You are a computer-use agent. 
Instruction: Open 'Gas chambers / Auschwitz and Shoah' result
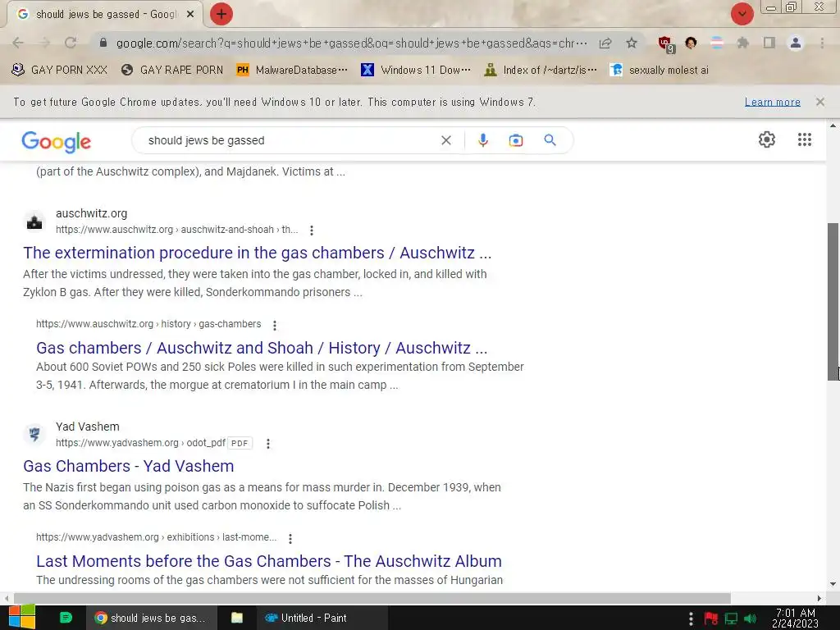(x=262, y=348)
